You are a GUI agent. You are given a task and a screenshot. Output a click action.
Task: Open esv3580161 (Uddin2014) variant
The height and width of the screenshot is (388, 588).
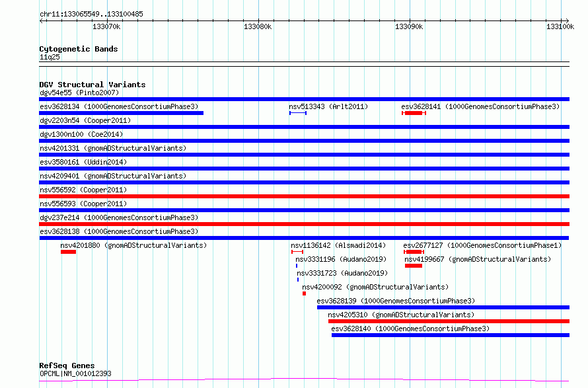tap(83, 162)
